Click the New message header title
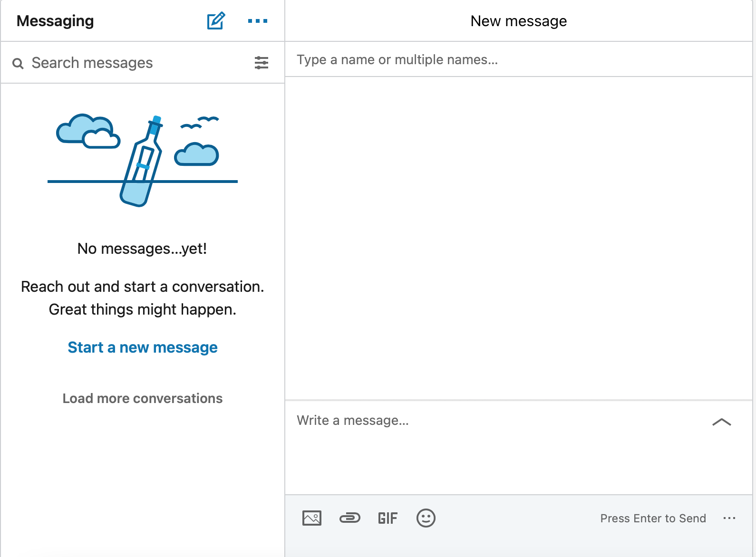This screenshot has height=557, width=756. click(x=518, y=21)
